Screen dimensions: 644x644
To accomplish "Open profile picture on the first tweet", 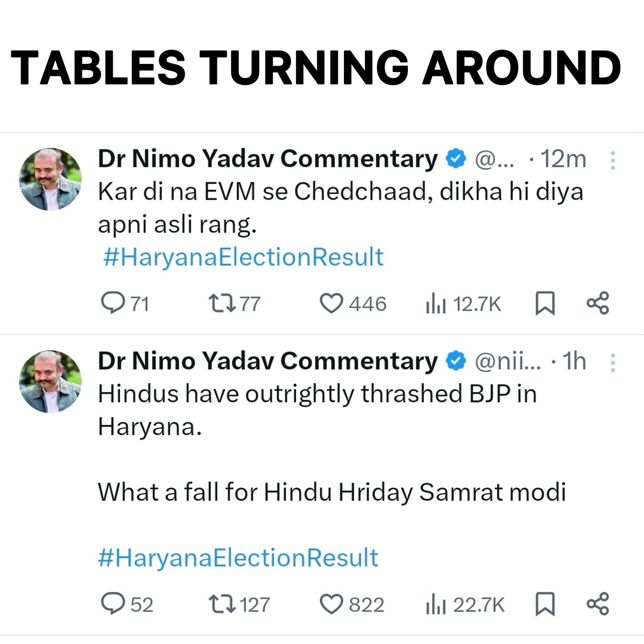I will (x=51, y=179).
